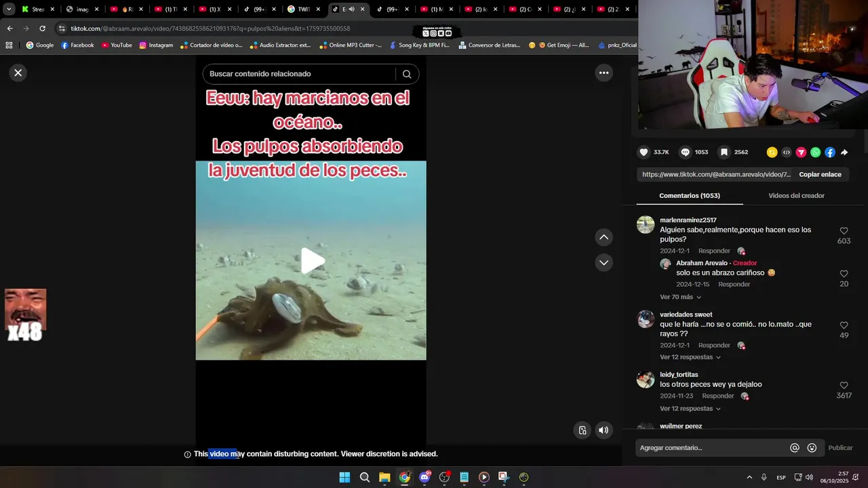Switch to the 'Strea' Kick tab

tap(37, 9)
